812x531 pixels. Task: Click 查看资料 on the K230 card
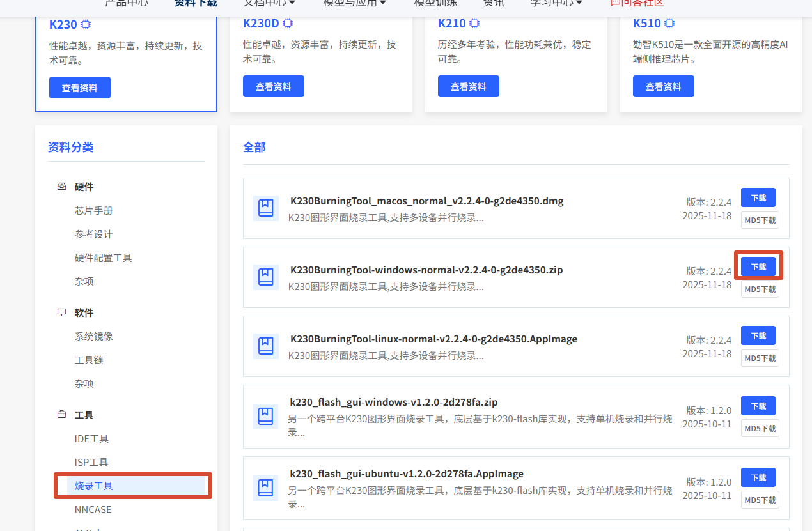point(80,88)
